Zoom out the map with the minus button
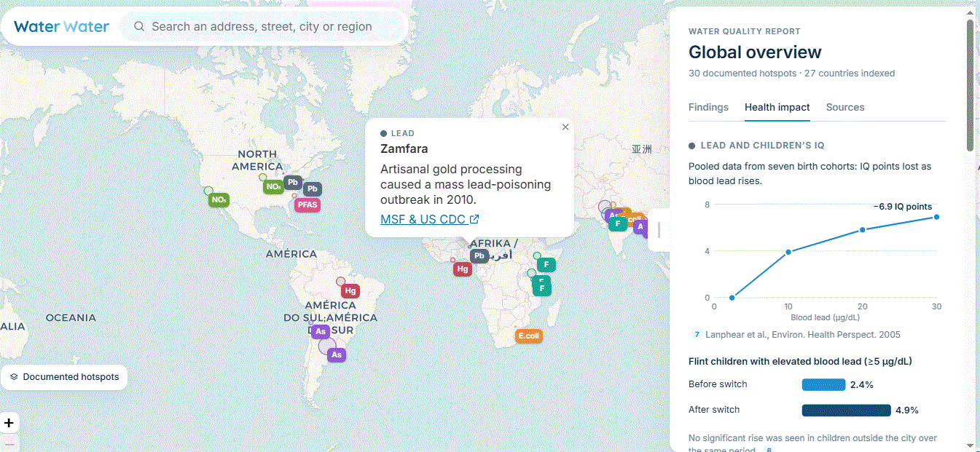Image resolution: width=980 pixels, height=452 pixels. pyautogui.click(x=9, y=443)
